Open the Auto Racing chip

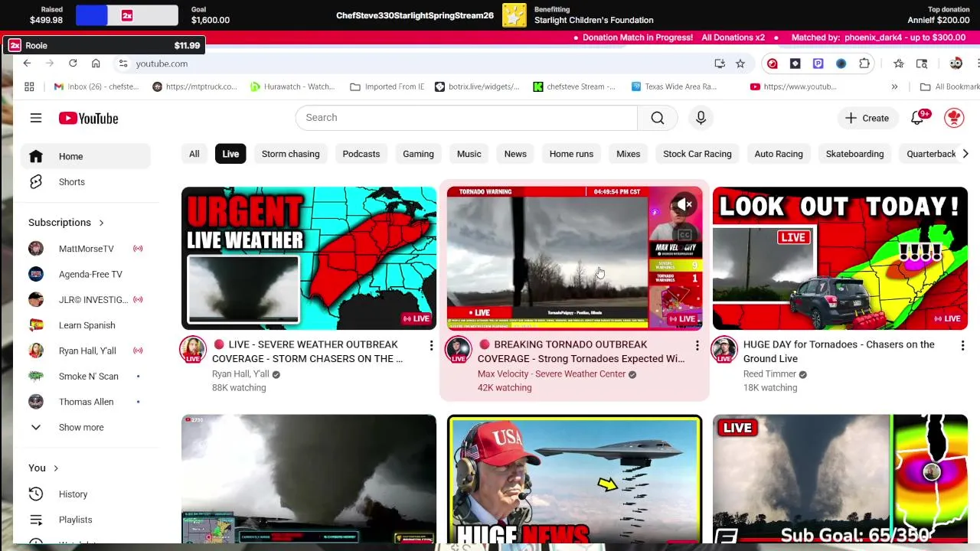(779, 154)
